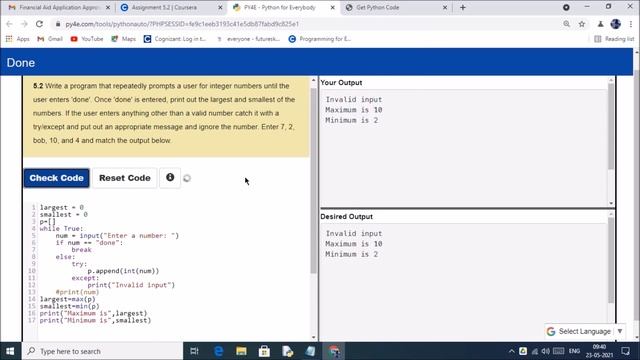
Task: Select the PY4E - Python for Everybody tab
Action: (x=280, y=7)
